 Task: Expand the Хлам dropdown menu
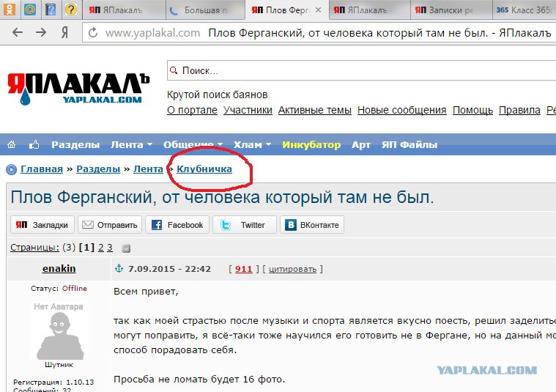(252, 145)
